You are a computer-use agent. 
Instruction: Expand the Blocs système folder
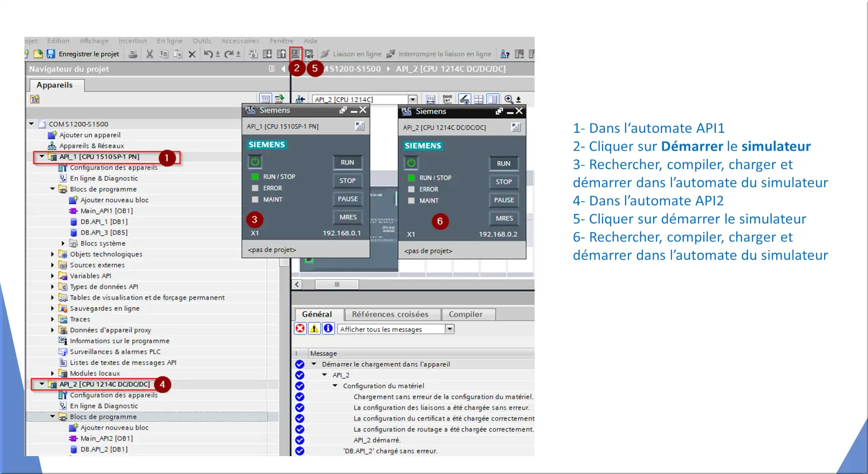click(x=63, y=243)
